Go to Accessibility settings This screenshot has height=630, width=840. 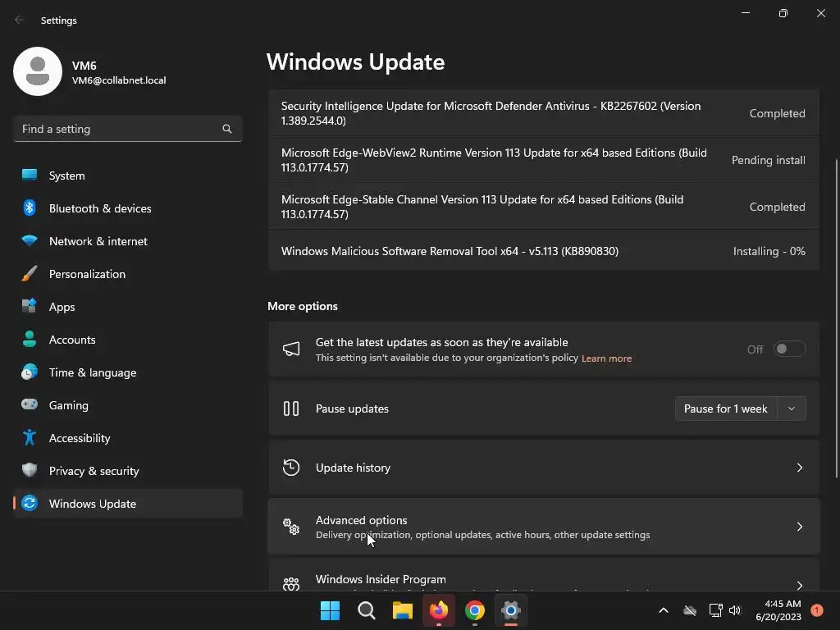pyautogui.click(x=128, y=438)
